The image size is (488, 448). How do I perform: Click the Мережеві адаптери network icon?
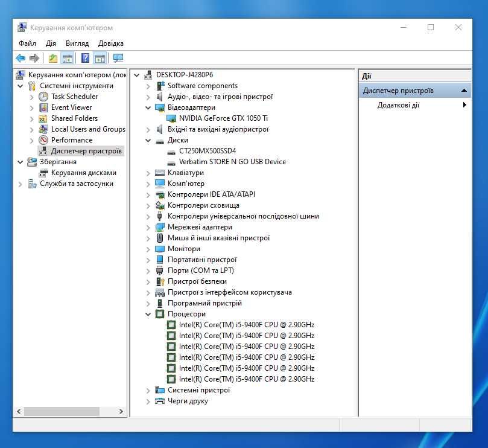coord(160,227)
